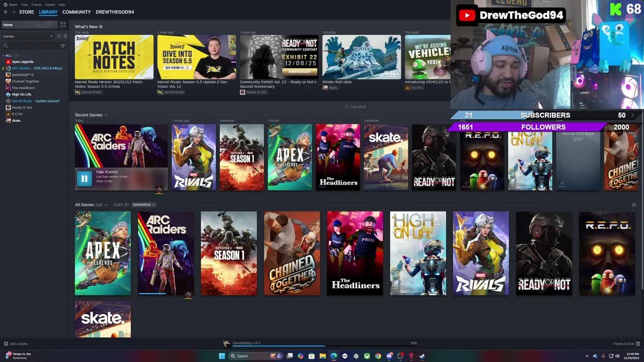The image size is (644, 362).
Task: Go back with the left navigation arrow
Action: pyautogui.click(x=6, y=12)
